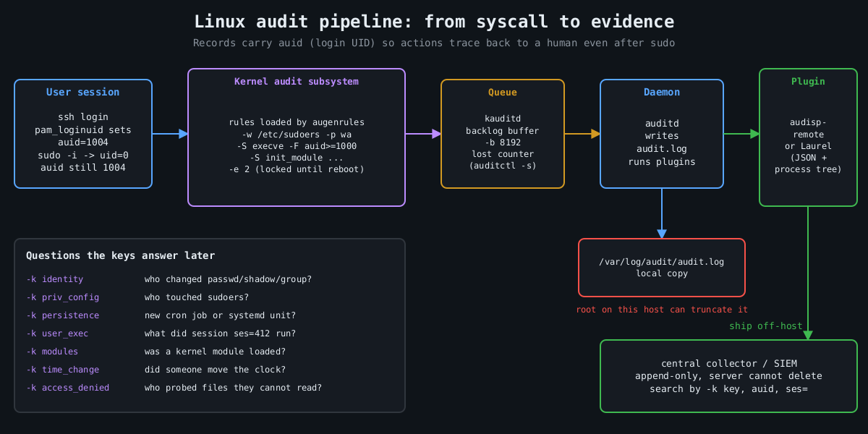Click 'auid still 1004' text

coord(83,168)
